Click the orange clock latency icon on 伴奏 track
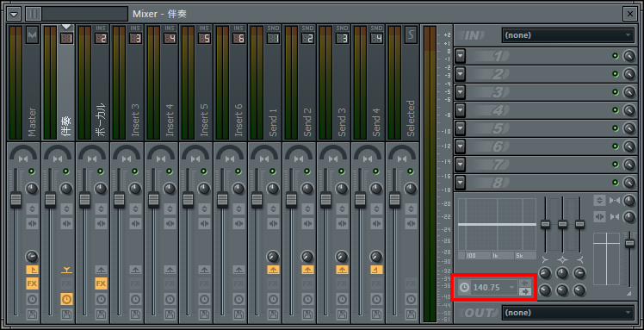644x330 pixels. click(66, 299)
